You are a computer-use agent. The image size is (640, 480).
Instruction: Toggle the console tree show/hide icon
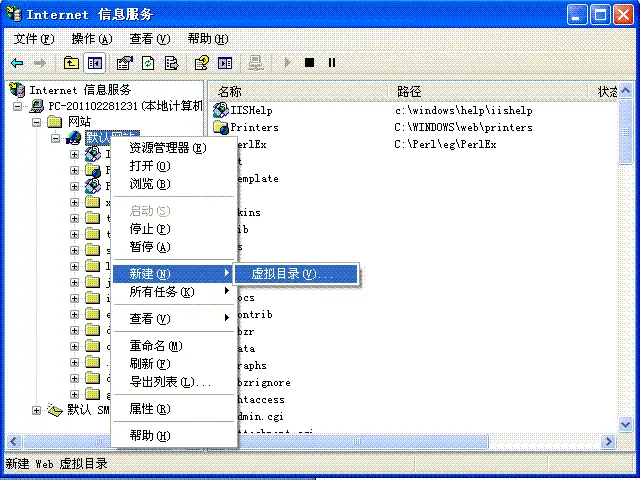pos(95,63)
